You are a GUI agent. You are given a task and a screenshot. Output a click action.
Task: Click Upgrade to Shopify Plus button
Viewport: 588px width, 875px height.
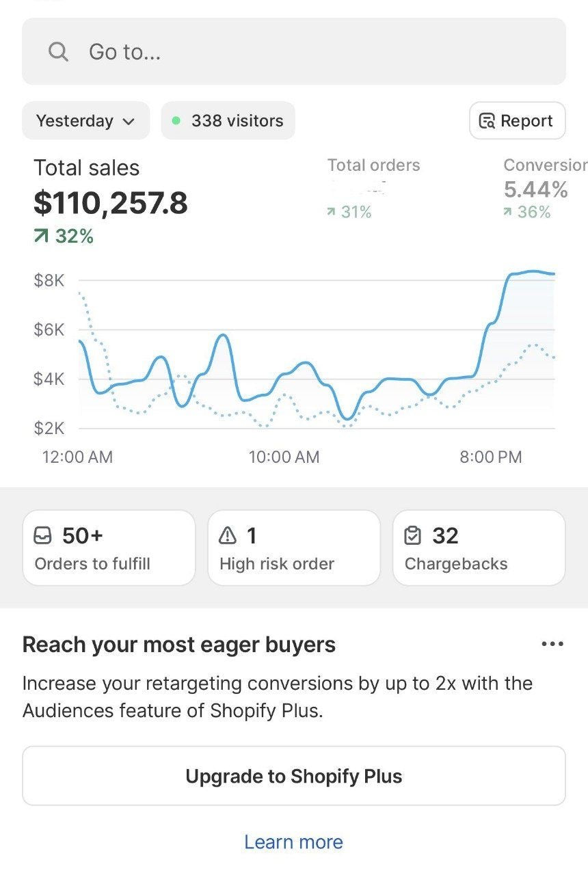pos(294,776)
